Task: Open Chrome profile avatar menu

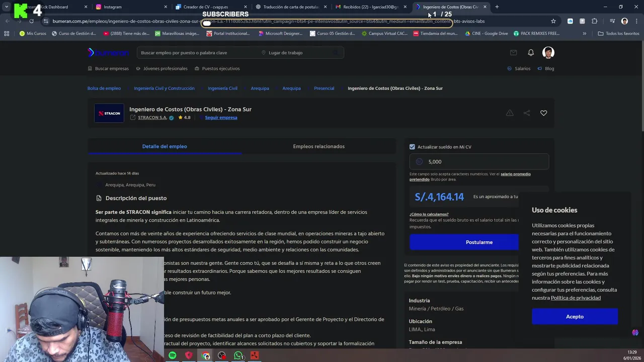Action: tap(624, 21)
